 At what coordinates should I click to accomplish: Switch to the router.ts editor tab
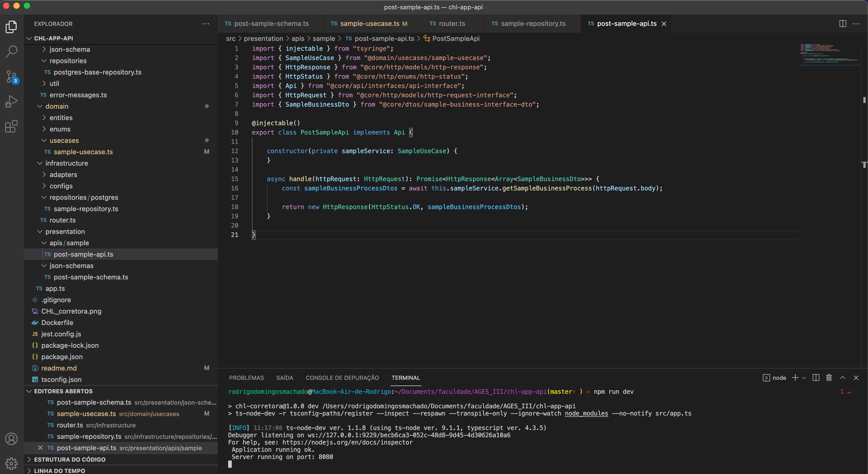(x=452, y=23)
